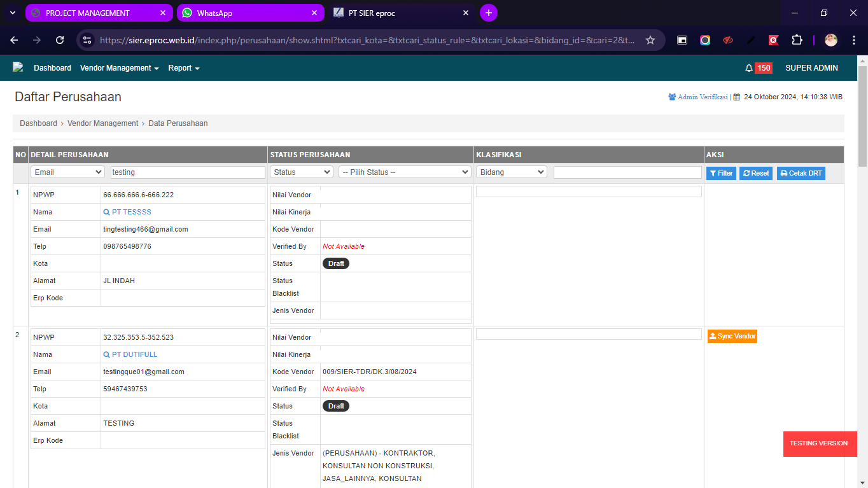The width and height of the screenshot is (868, 488).
Task: Reload the page in browser
Action: click(x=60, y=40)
